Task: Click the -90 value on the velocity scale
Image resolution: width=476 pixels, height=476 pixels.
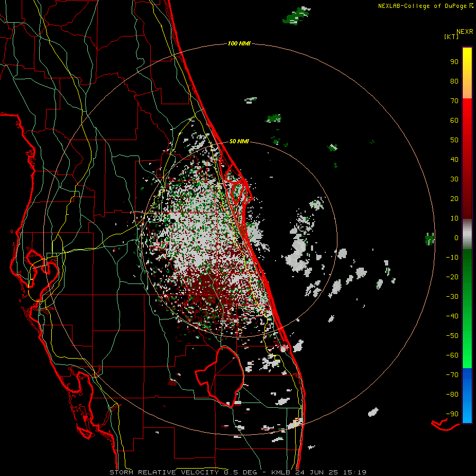Action: click(x=452, y=414)
